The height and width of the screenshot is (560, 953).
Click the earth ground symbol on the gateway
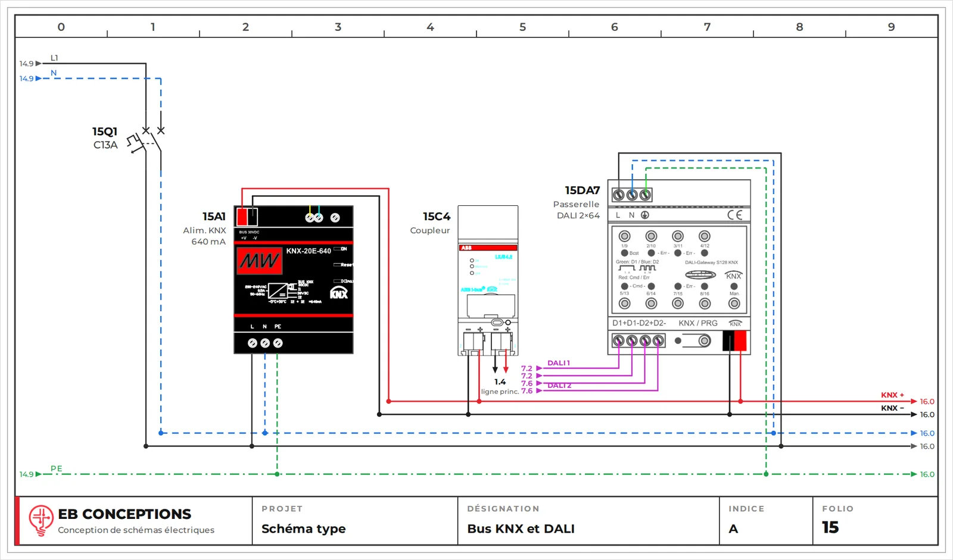(x=644, y=215)
